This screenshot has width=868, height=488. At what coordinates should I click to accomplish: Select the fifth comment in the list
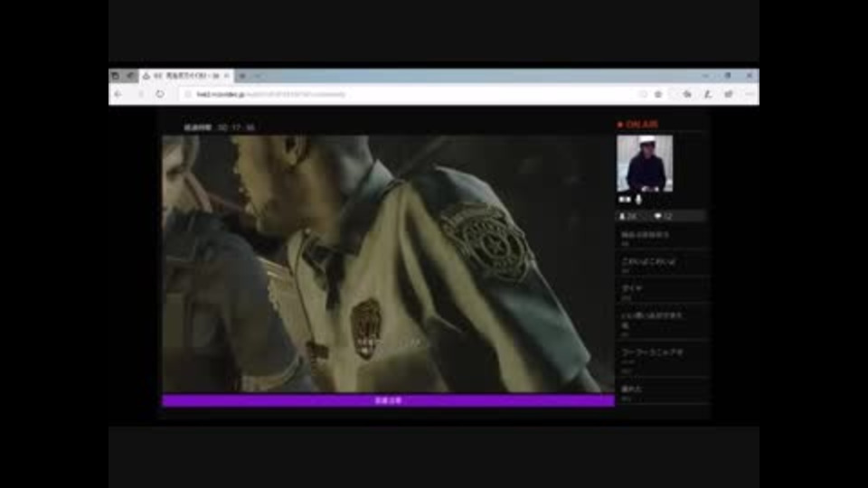(x=662, y=360)
